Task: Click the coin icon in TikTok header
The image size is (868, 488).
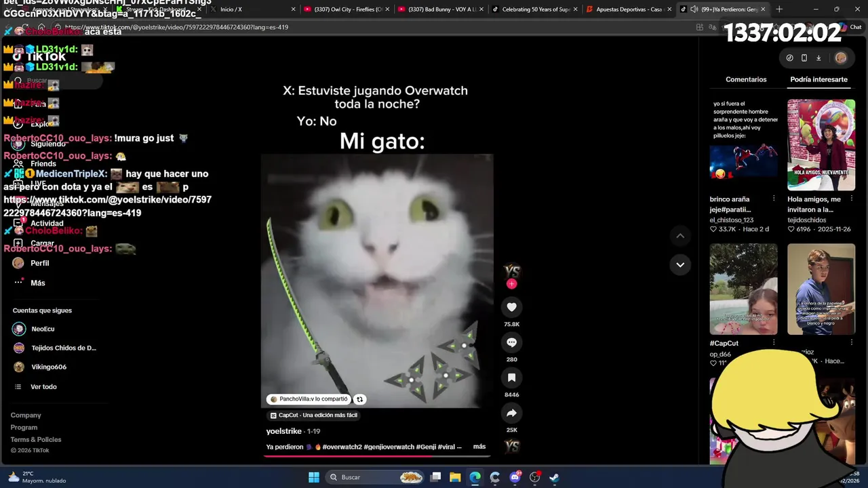Action: click(789, 58)
